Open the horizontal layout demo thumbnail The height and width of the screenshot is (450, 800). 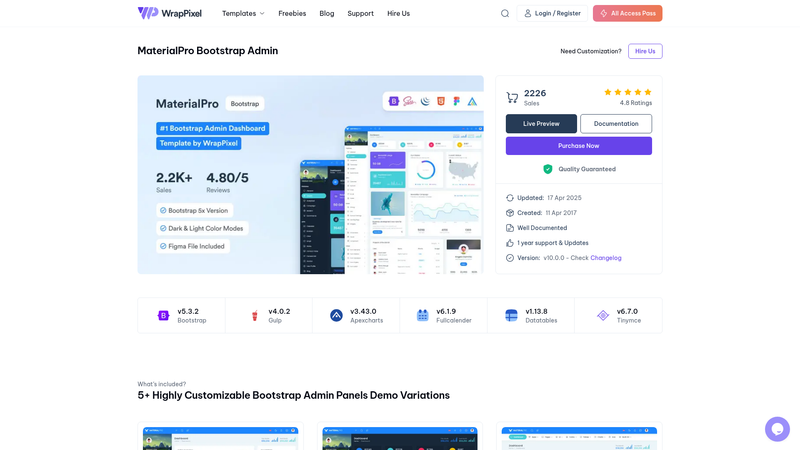coord(579,438)
